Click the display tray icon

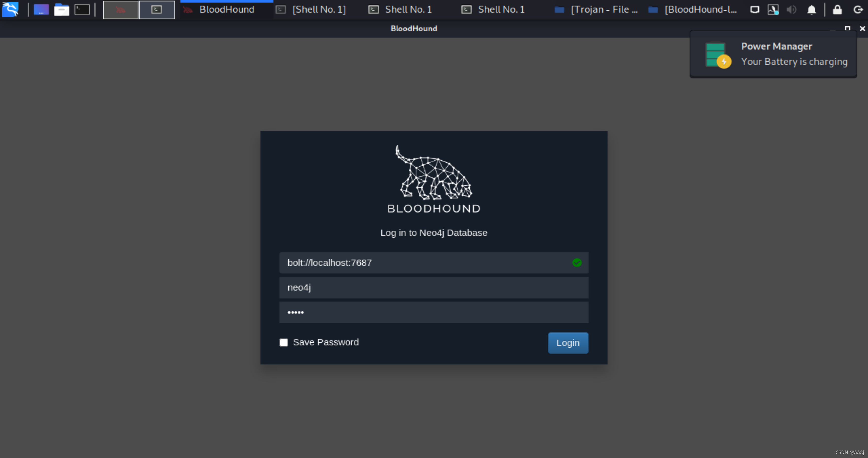pyautogui.click(x=755, y=9)
